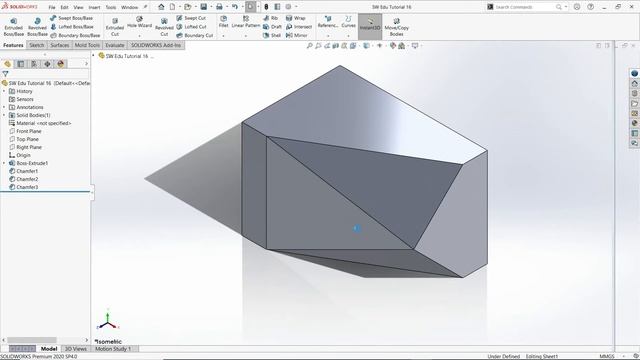The width and height of the screenshot is (640, 360).
Task: Toggle Instant3D mode
Action: click(x=370, y=27)
